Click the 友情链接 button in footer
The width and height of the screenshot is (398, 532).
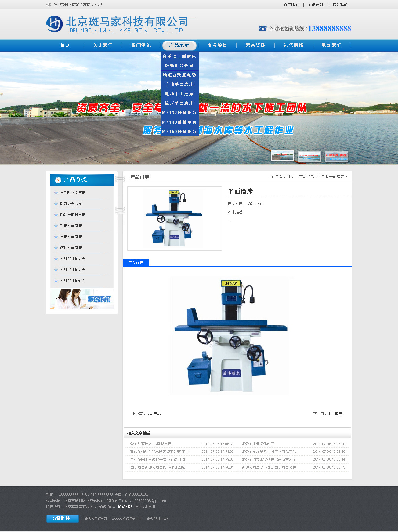pos(62,518)
